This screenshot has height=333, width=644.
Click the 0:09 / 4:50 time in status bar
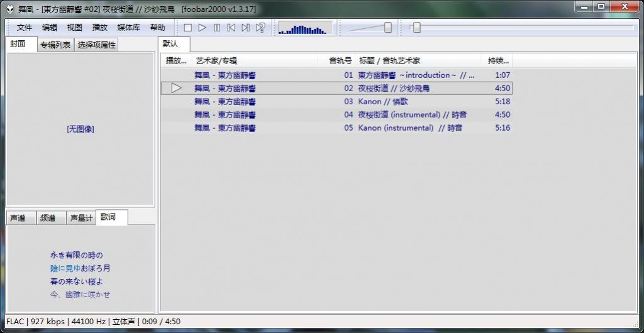[x=161, y=322]
